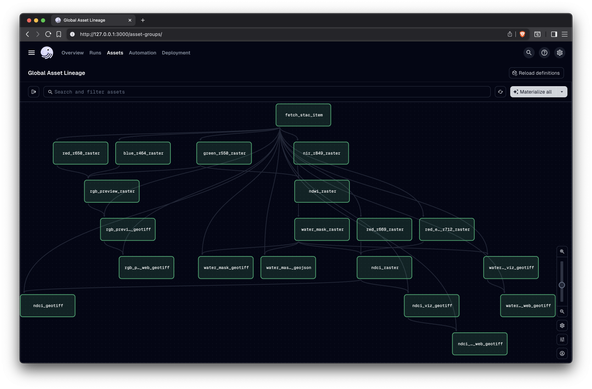Select the Global Asset Lineage browser tab
The height and width of the screenshot is (389, 592).
click(x=93, y=20)
